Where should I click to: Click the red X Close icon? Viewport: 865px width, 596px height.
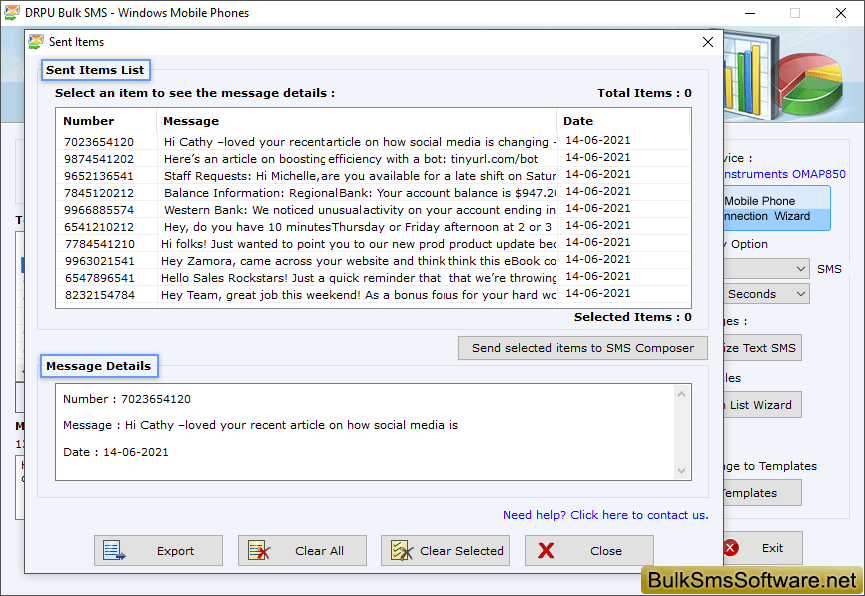tap(546, 550)
